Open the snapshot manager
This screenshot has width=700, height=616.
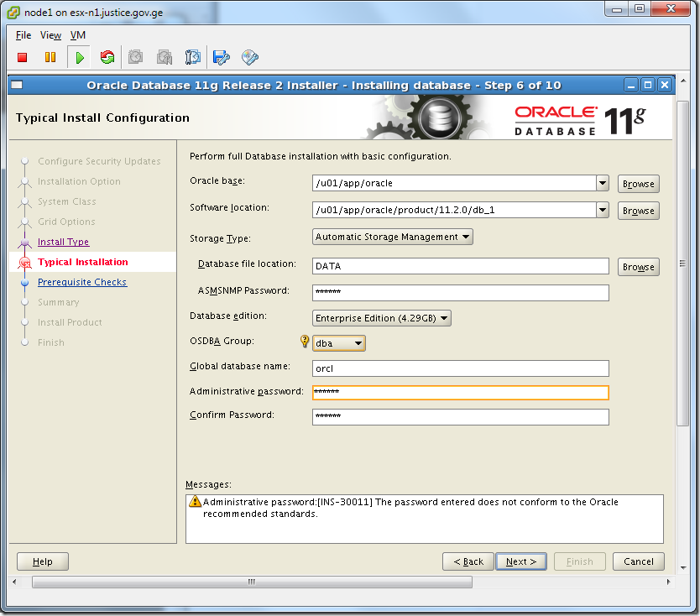point(192,57)
